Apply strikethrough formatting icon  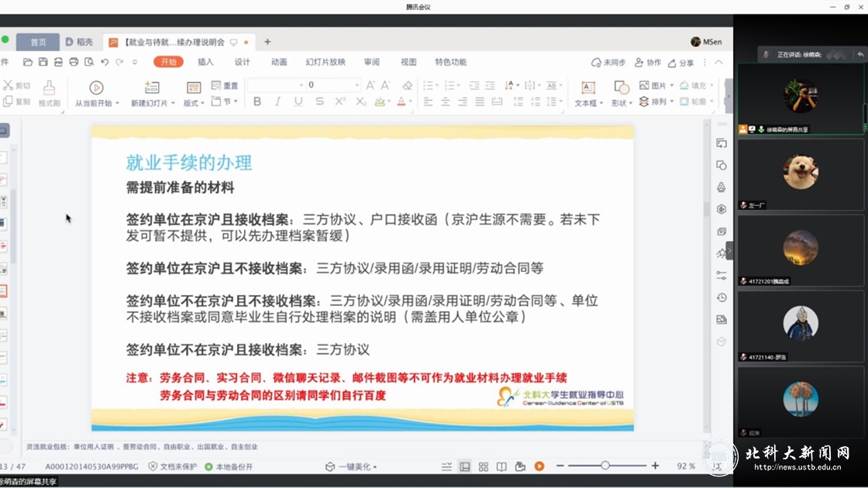(x=319, y=101)
